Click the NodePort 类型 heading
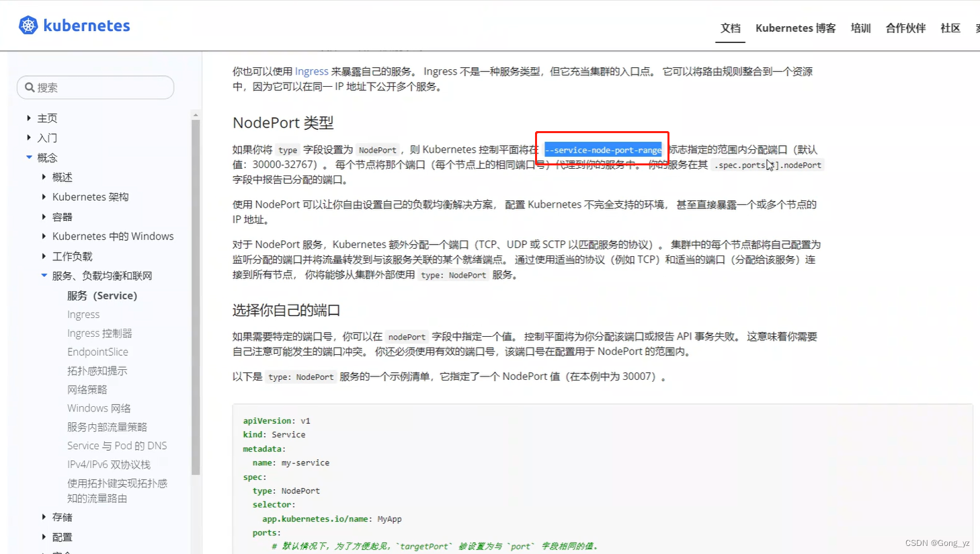Viewport: 980px width, 554px height. [x=283, y=122]
